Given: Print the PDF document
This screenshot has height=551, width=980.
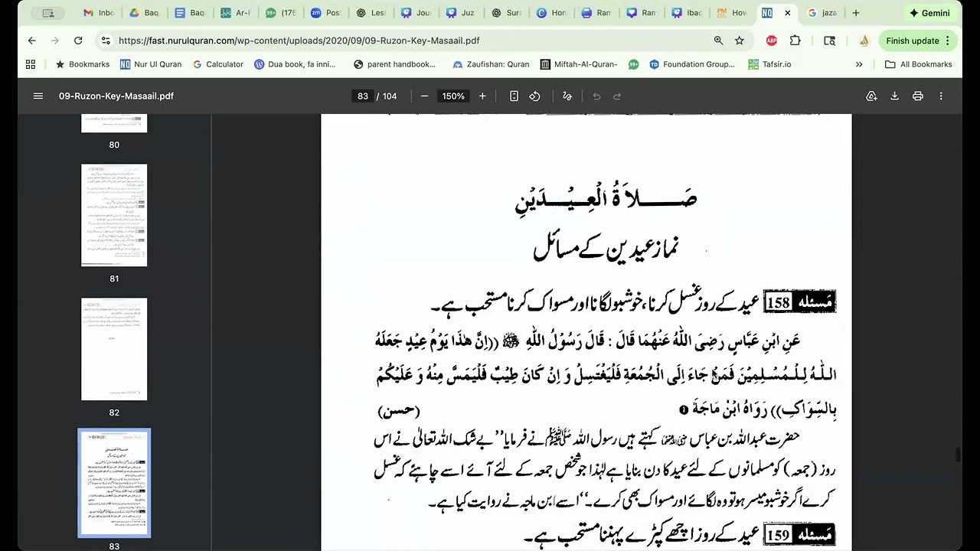Looking at the screenshot, I should 917,96.
